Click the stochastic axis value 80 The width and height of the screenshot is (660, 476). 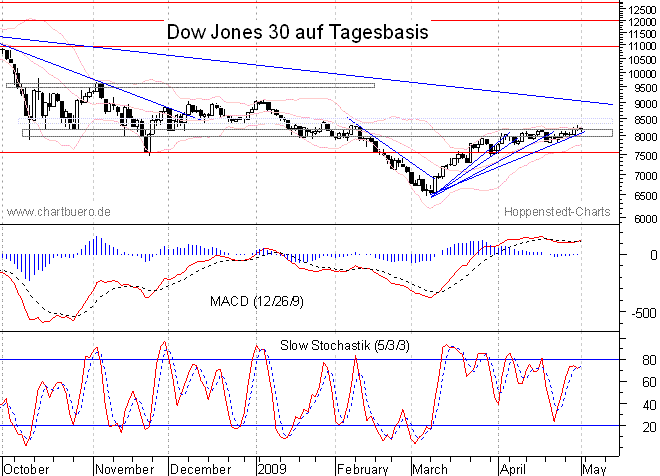pos(649,360)
